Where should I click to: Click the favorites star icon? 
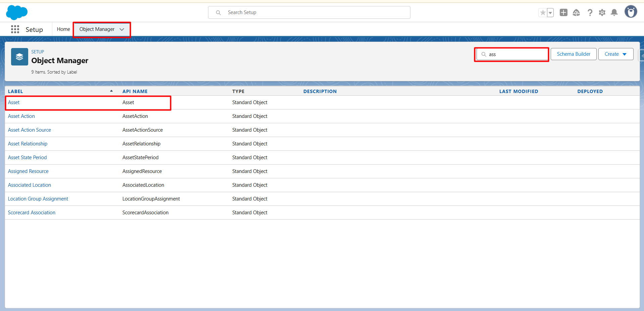tap(543, 13)
